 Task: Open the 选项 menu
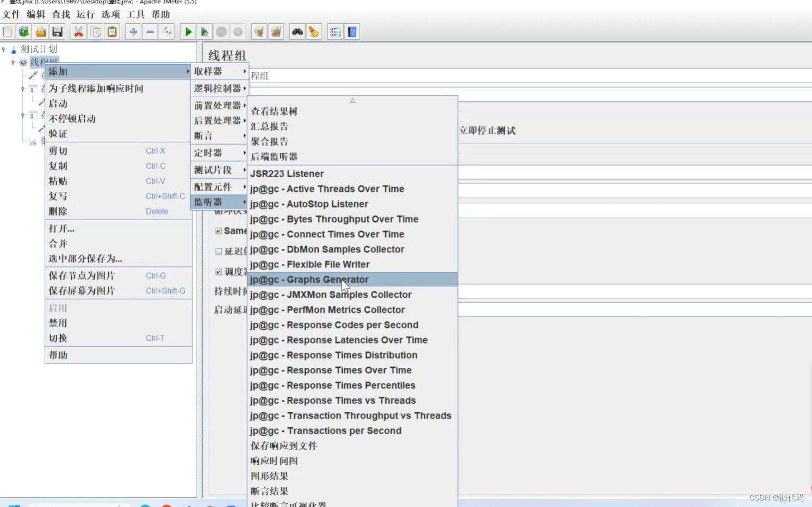(110, 15)
